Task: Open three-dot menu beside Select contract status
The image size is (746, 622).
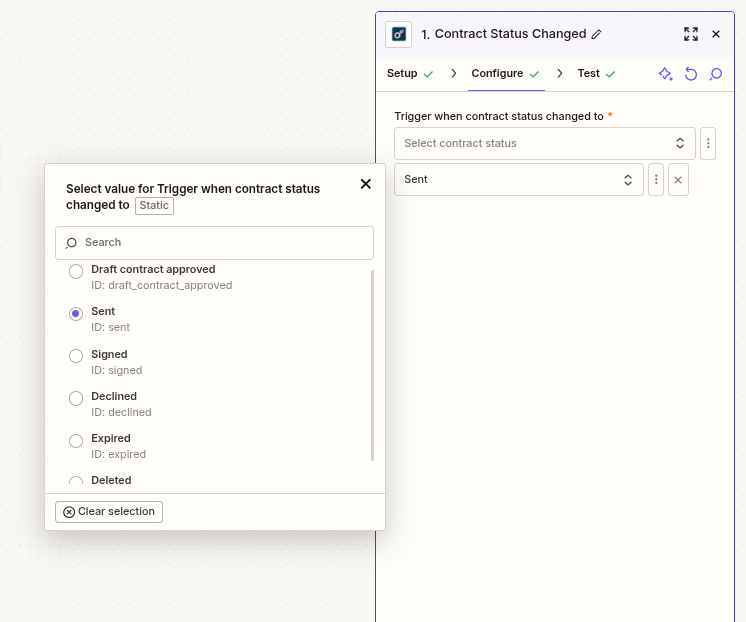Action: (x=708, y=143)
